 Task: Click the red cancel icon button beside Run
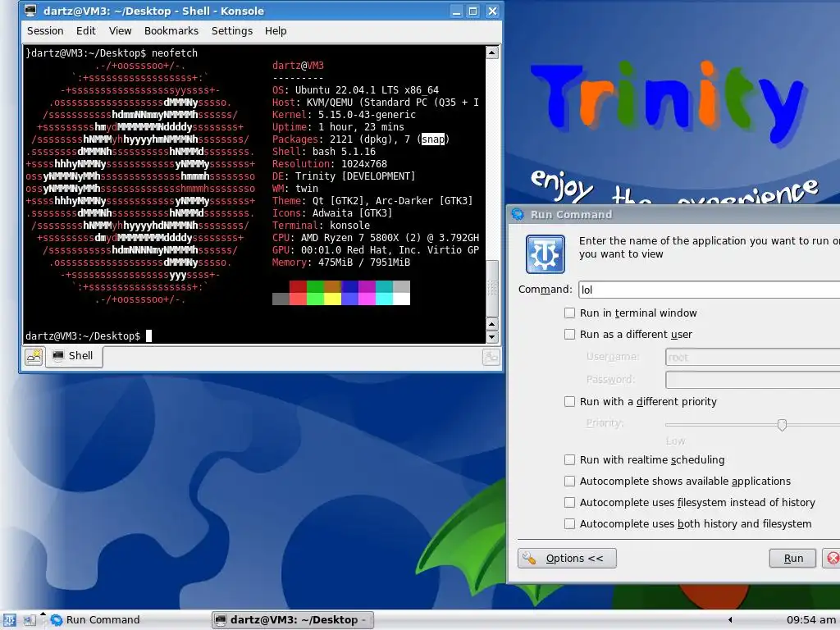(x=832, y=558)
